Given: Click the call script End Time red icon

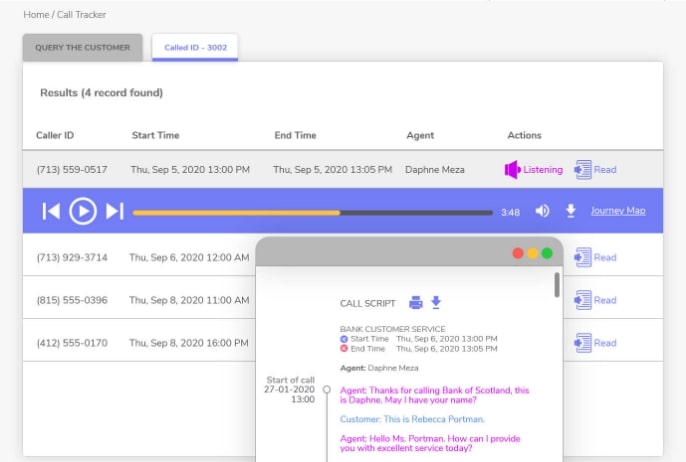Looking at the screenshot, I should point(344,349).
